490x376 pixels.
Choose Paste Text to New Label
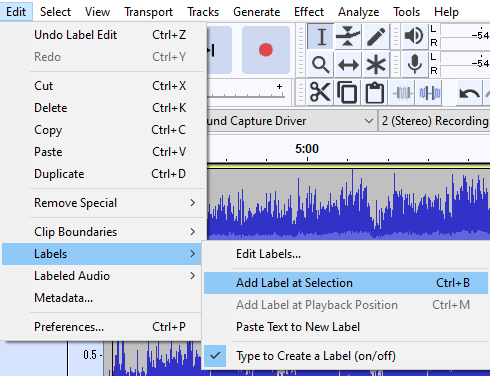coord(346,327)
